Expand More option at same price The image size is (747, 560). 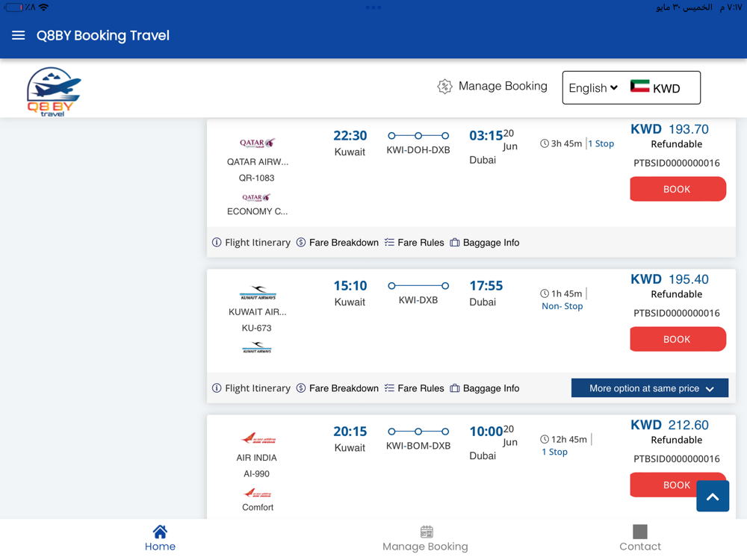pos(650,388)
